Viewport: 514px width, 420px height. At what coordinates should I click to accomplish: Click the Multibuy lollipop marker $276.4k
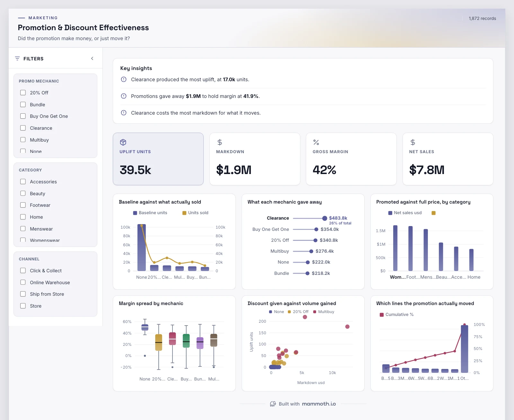pyautogui.click(x=311, y=251)
